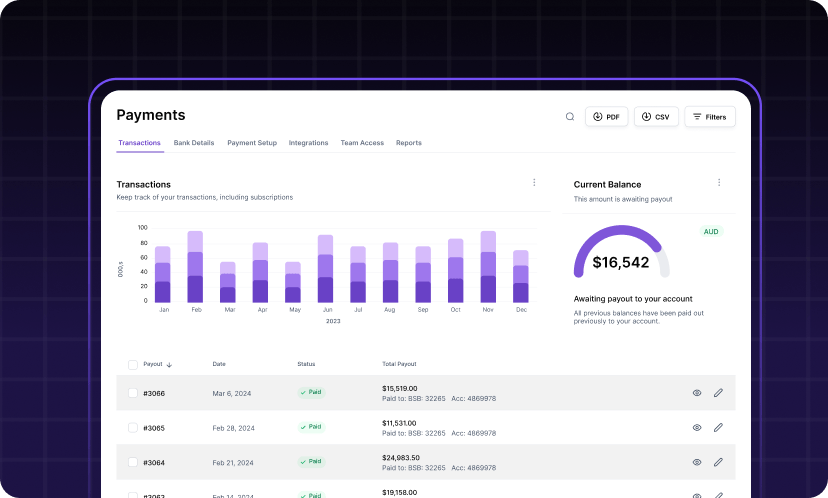The height and width of the screenshot is (498, 828).
Task: Export transactions as CSV
Action: click(655, 117)
